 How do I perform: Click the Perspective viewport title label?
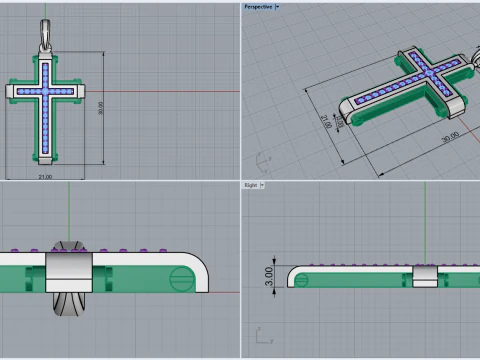pyautogui.click(x=258, y=7)
